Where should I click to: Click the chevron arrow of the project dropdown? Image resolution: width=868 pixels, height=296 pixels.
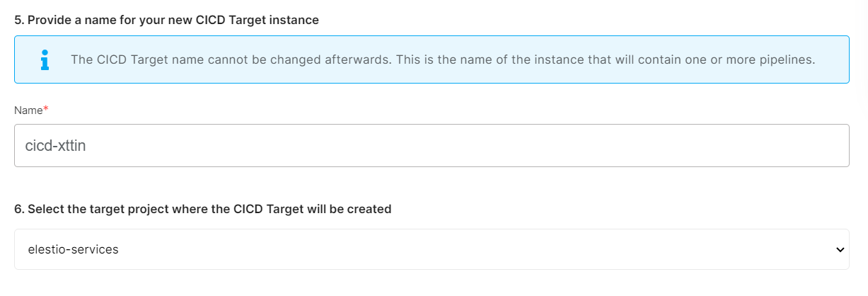click(840, 249)
